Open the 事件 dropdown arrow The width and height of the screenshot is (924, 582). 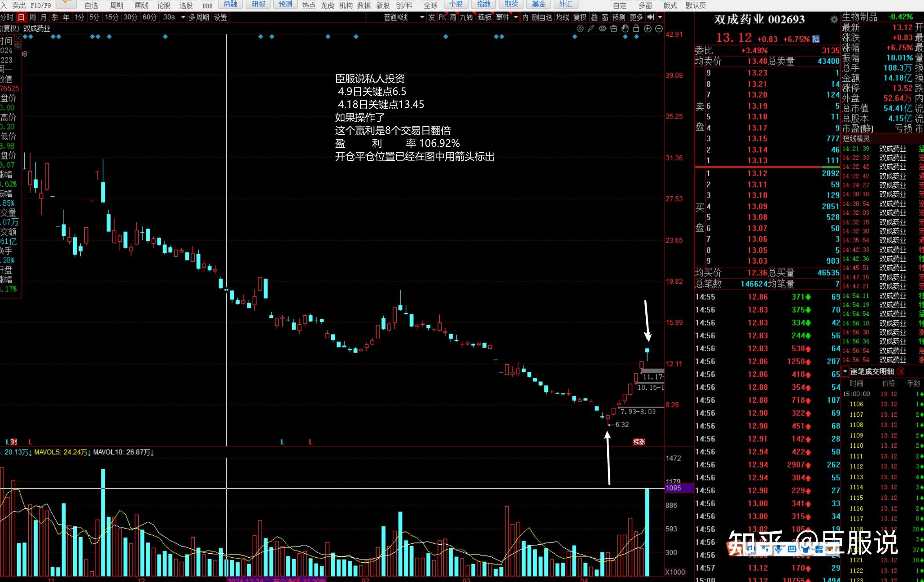click(x=515, y=17)
